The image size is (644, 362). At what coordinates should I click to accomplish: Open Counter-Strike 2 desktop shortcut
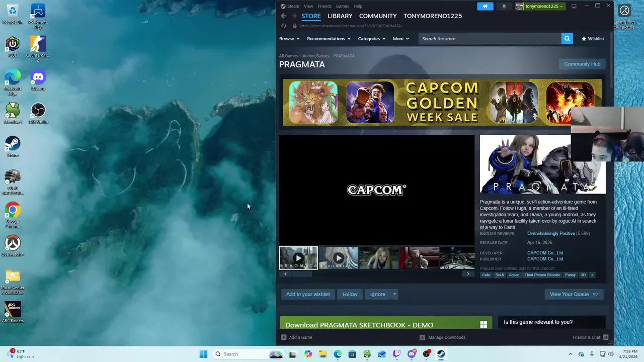coord(38,49)
